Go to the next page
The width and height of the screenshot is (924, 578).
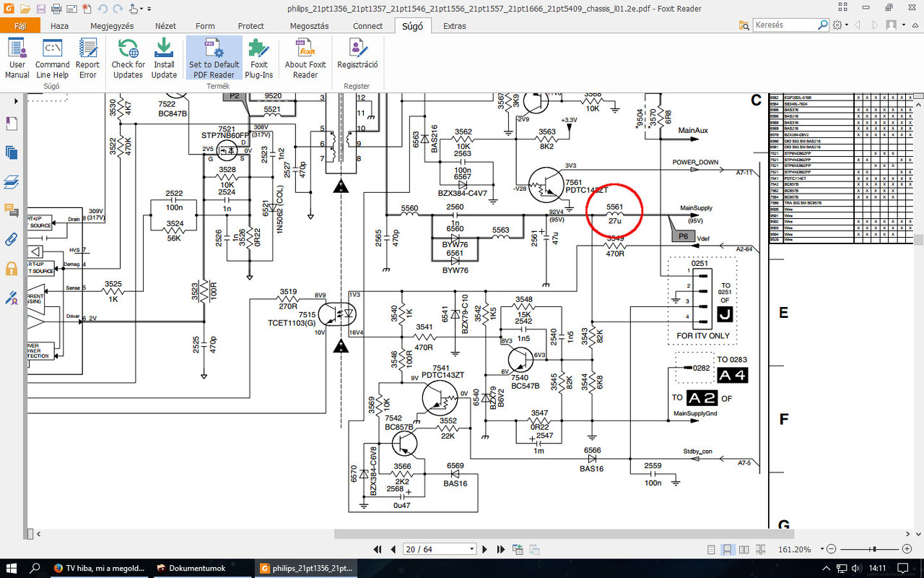[x=485, y=550]
